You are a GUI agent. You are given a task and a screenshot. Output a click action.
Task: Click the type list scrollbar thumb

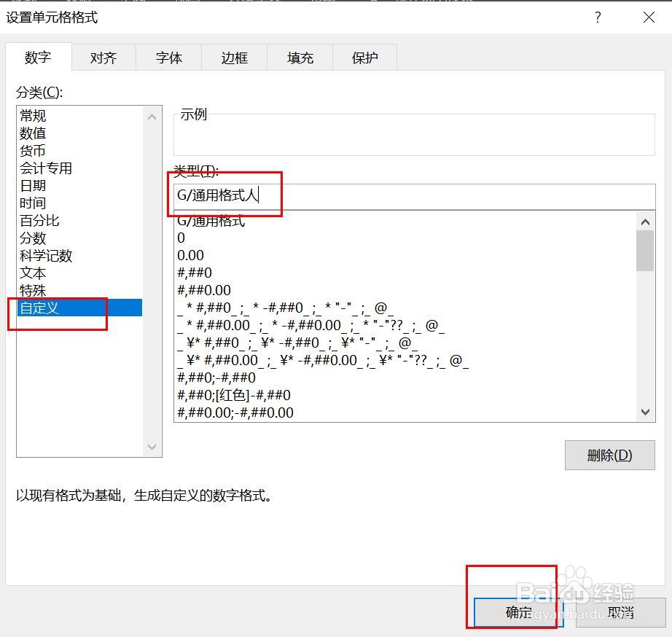tap(645, 251)
